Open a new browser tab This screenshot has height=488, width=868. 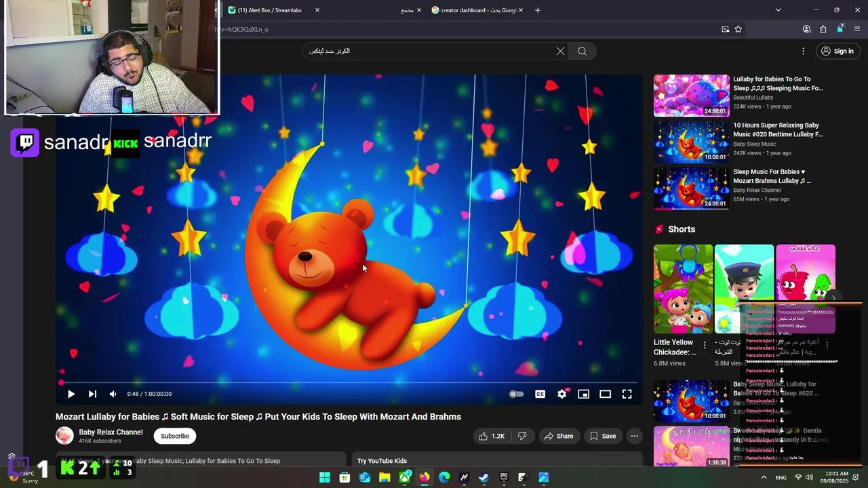point(538,10)
